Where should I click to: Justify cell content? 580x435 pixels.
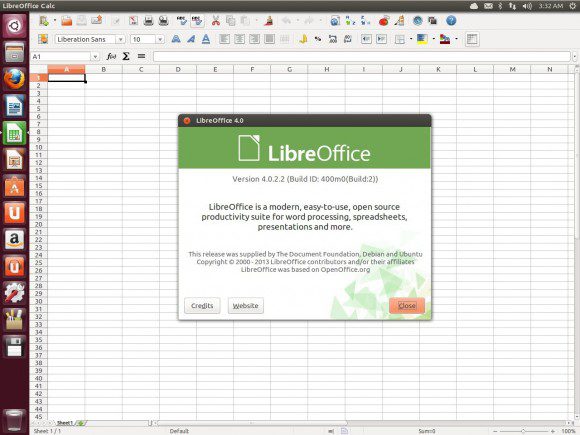269,39
